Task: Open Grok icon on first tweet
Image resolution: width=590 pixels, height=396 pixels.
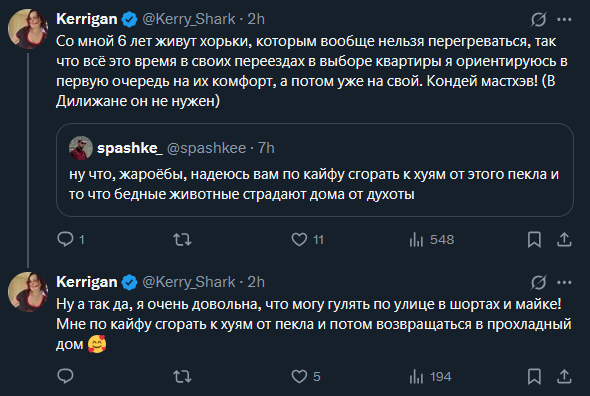Action: [x=538, y=19]
